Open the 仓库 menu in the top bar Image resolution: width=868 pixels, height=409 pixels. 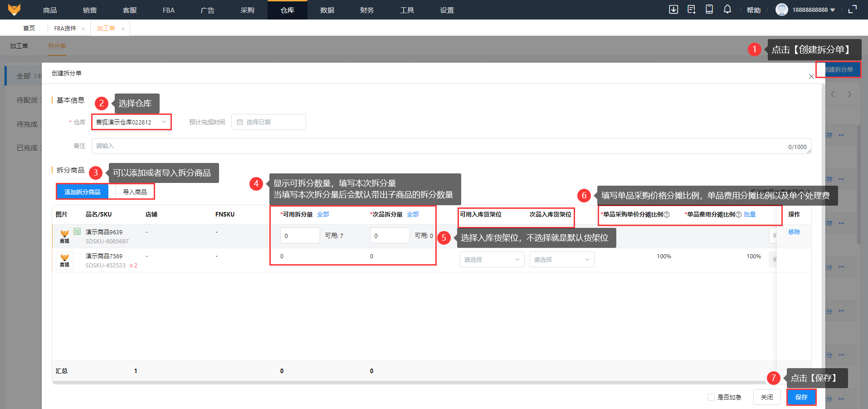click(x=288, y=10)
